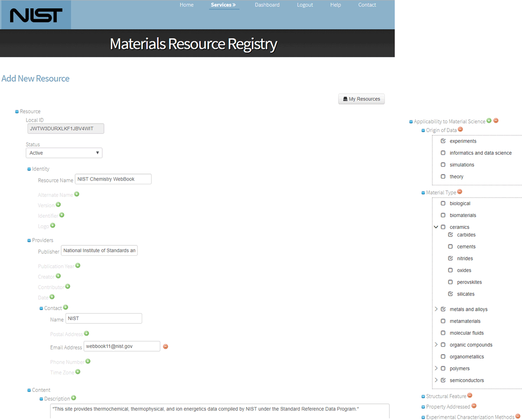This screenshot has height=420, width=522.
Task: Collapse the ceramics tree node
Action: pyautogui.click(x=436, y=227)
